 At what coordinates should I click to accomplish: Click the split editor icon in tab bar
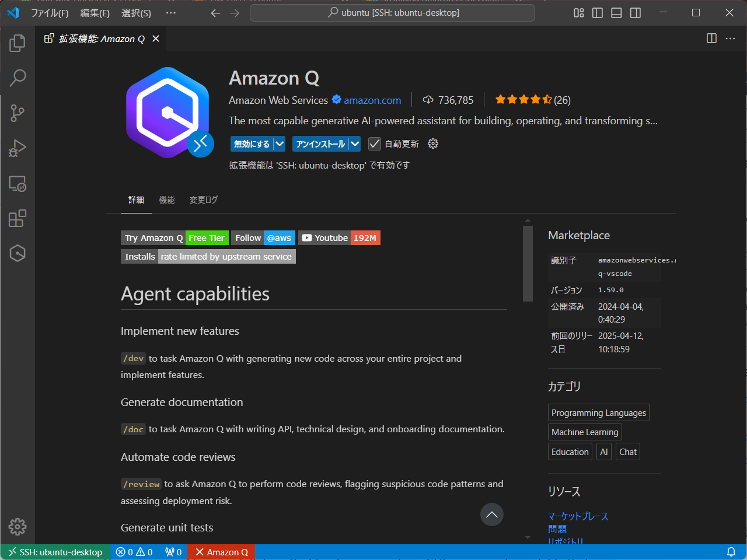tap(711, 38)
